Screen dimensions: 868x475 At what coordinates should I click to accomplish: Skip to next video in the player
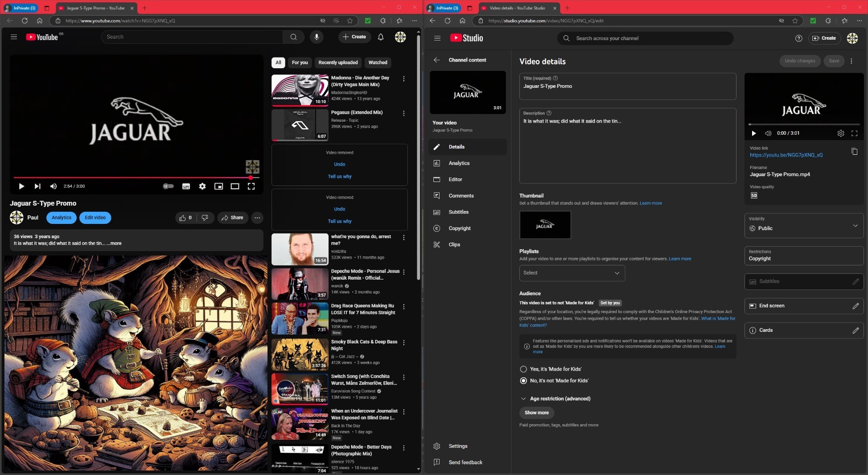pyautogui.click(x=37, y=186)
